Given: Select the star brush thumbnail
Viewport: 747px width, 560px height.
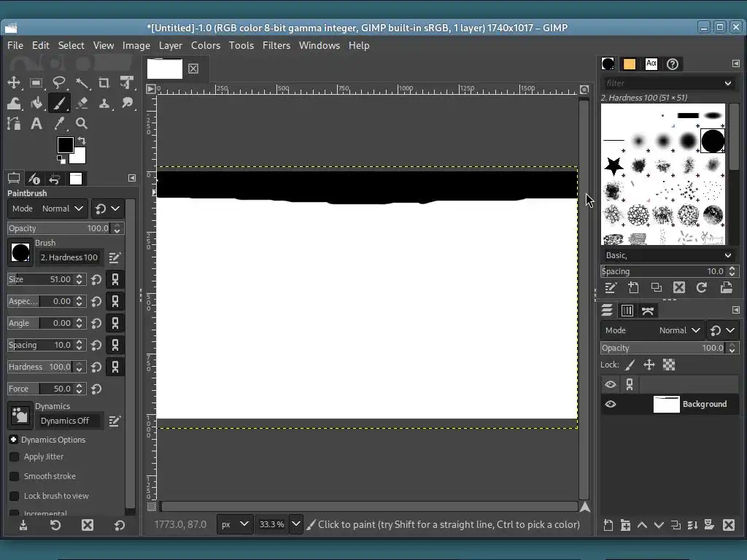Looking at the screenshot, I should click(x=614, y=166).
